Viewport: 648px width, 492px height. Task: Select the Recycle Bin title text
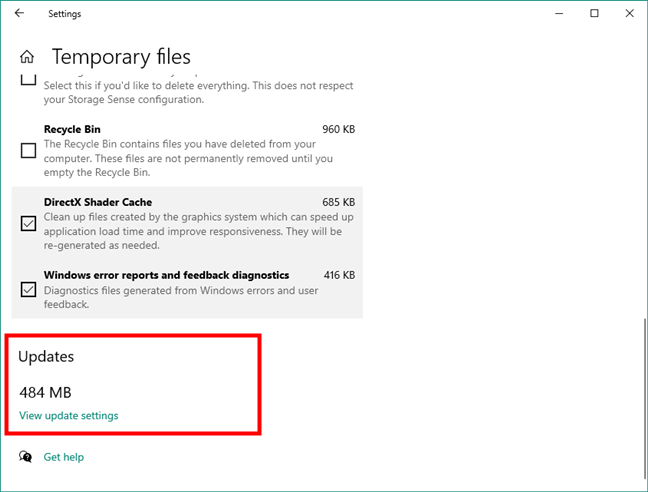tap(72, 129)
